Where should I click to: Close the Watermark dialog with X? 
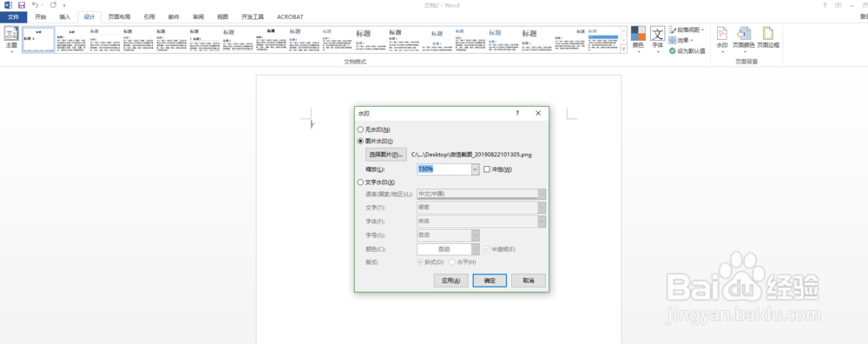538,113
